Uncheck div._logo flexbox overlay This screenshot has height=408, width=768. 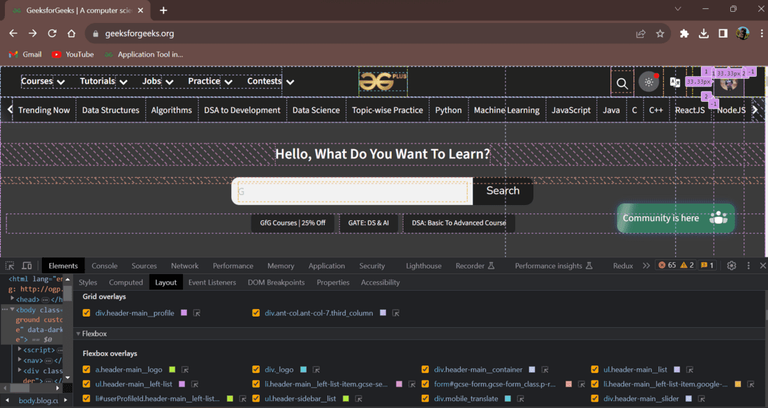(256, 370)
